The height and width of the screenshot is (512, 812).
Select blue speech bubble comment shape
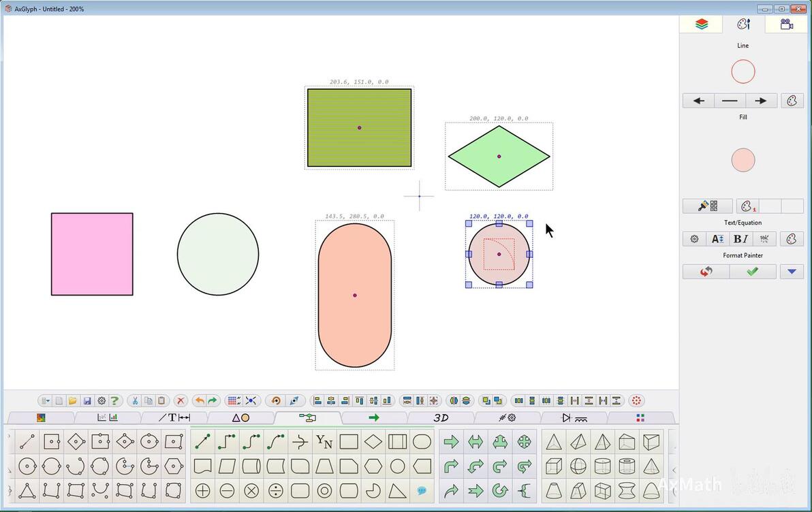(x=422, y=490)
